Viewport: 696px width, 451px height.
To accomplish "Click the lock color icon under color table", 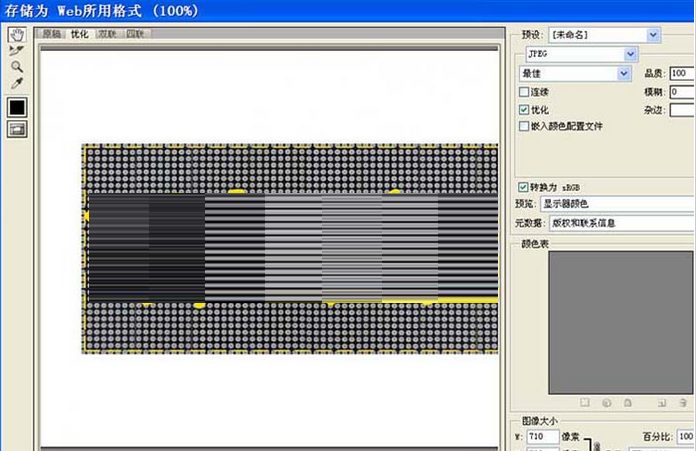I will 628,403.
